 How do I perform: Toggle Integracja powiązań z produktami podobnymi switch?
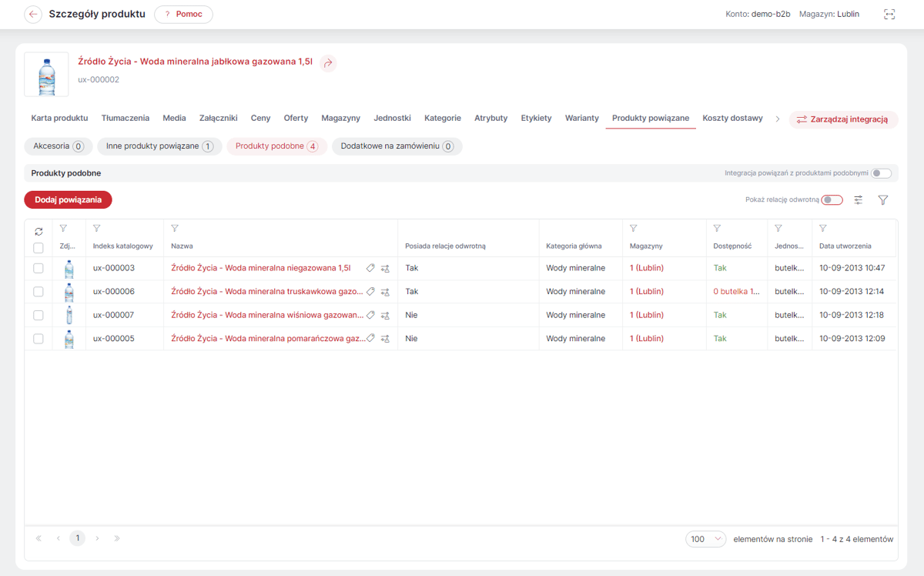(x=881, y=173)
